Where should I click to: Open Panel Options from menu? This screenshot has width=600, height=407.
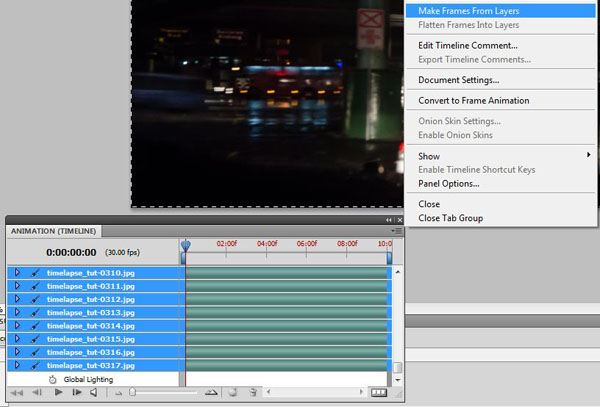click(x=501, y=184)
